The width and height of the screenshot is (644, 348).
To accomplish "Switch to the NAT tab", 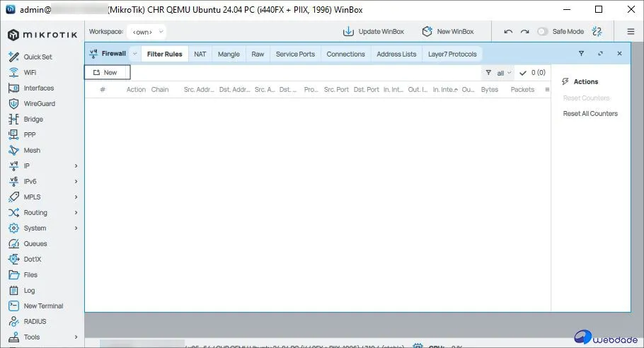I will (200, 54).
